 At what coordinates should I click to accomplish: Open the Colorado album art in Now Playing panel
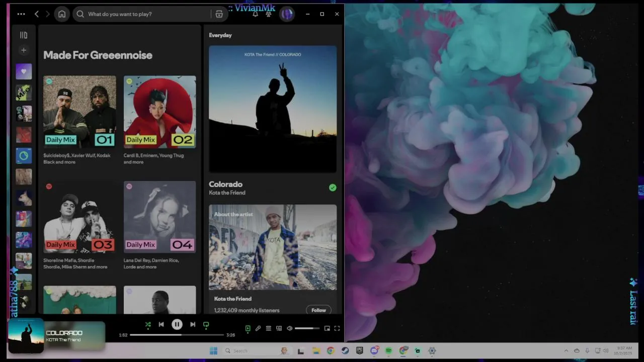(x=273, y=109)
